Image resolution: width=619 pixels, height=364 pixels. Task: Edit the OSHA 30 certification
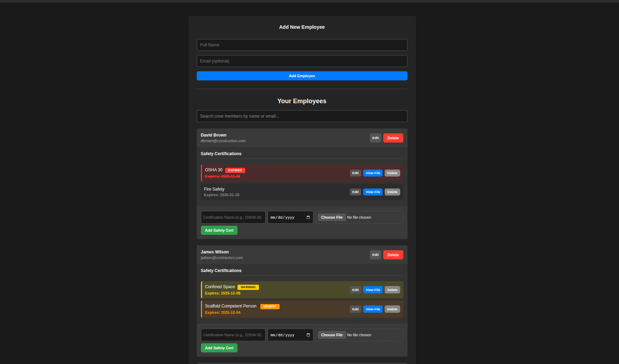[x=355, y=173]
